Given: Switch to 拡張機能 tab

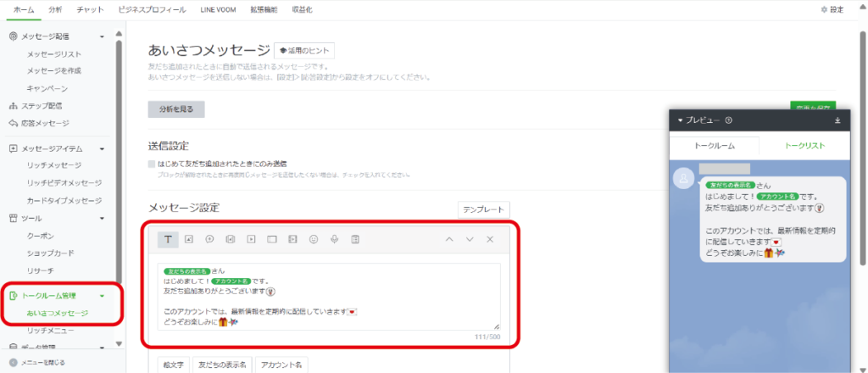Looking at the screenshot, I should point(264,10).
